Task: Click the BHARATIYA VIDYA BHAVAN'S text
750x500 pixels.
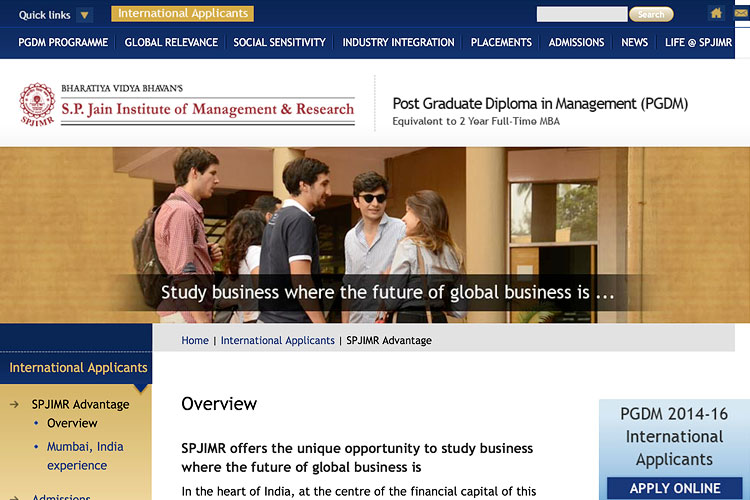Action: (122, 88)
